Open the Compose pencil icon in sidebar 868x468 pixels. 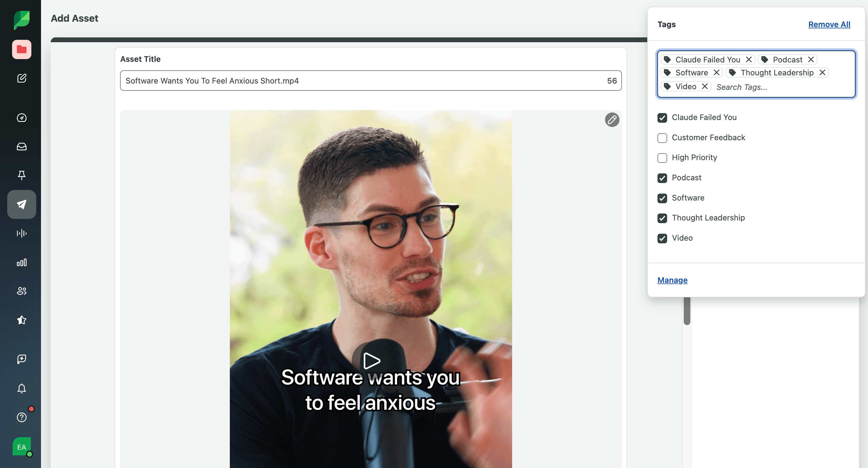pos(22,78)
